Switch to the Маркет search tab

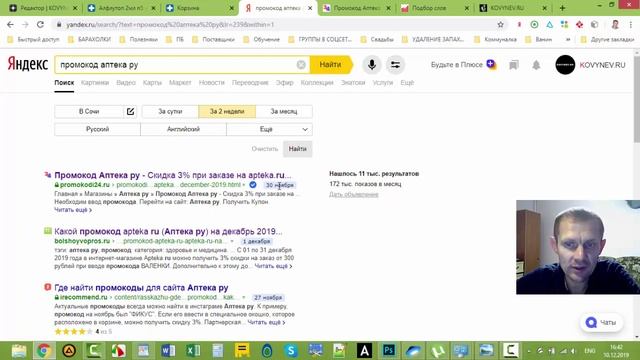pos(180,82)
